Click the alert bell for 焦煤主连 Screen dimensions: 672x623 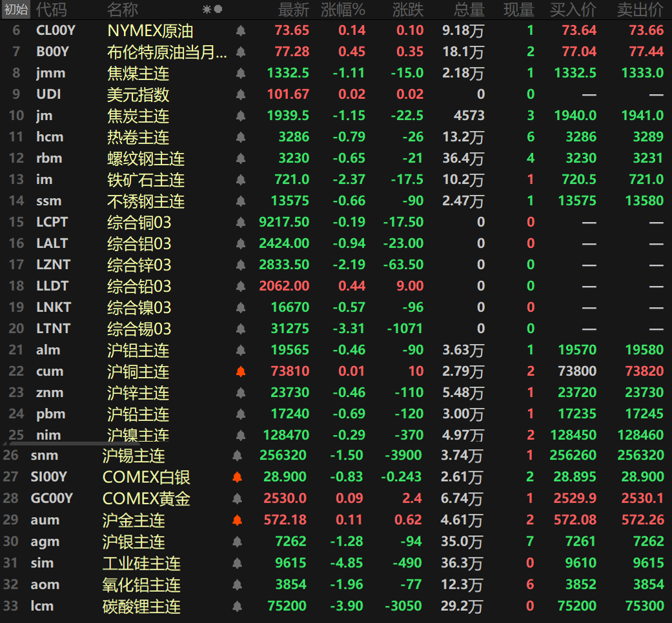[240, 73]
